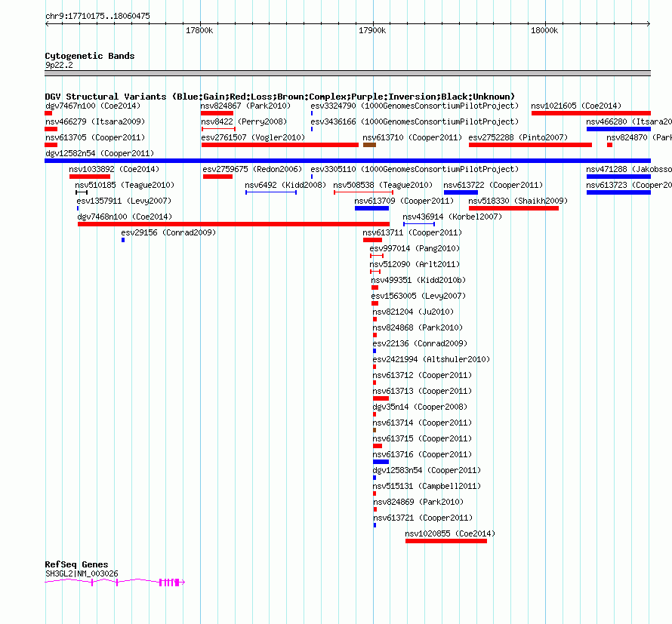Screen dimensions: 672x624
Task: Select the nsv466279 (Itsara2009) label
Action: [x=95, y=121]
